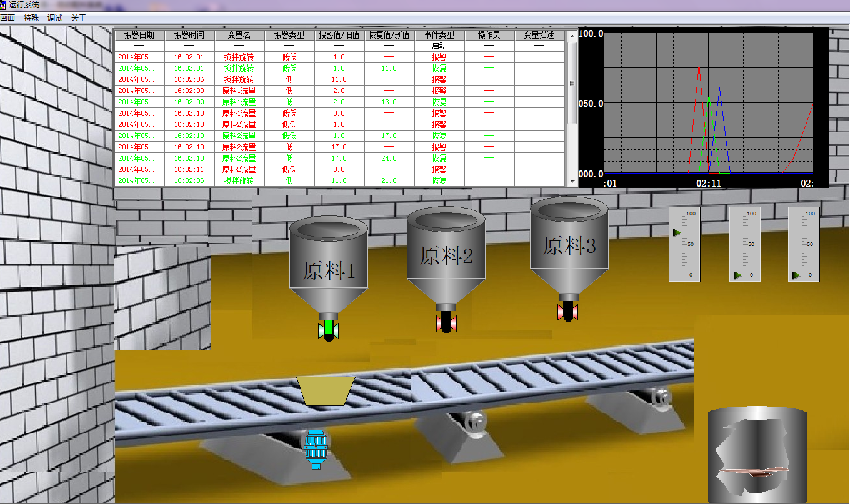Click the roller wheel on right conveyor support

pos(660,397)
